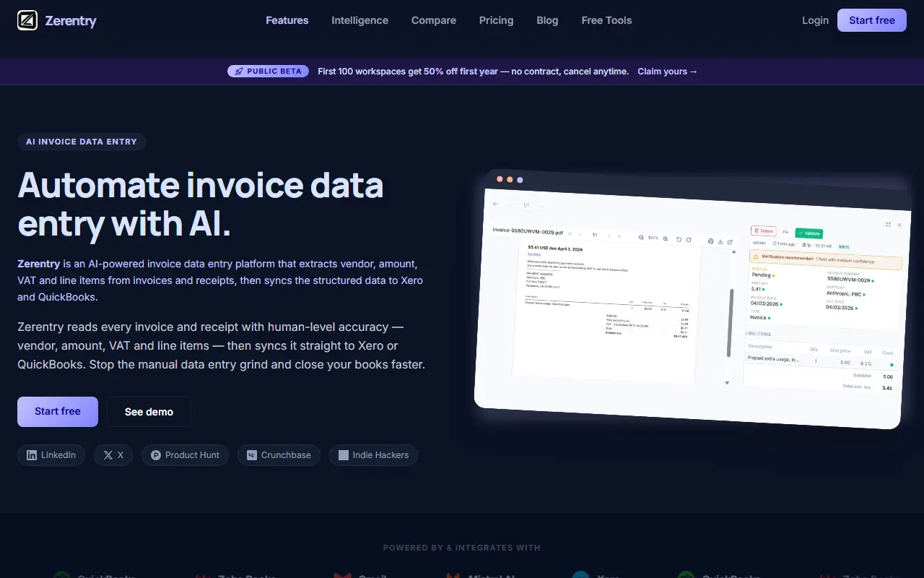The width and height of the screenshot is (924, 578).
Task: Open the Intelligence nav item
Action: point(359,20)
